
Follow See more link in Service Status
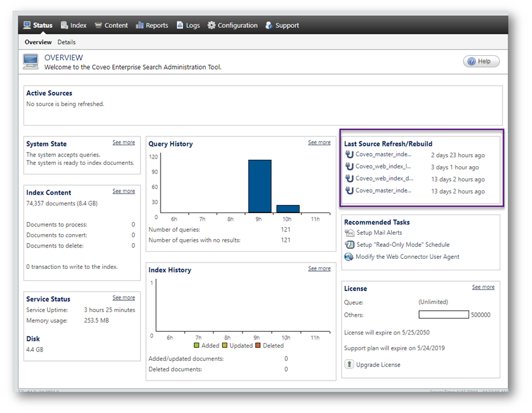tap(124, 298)
